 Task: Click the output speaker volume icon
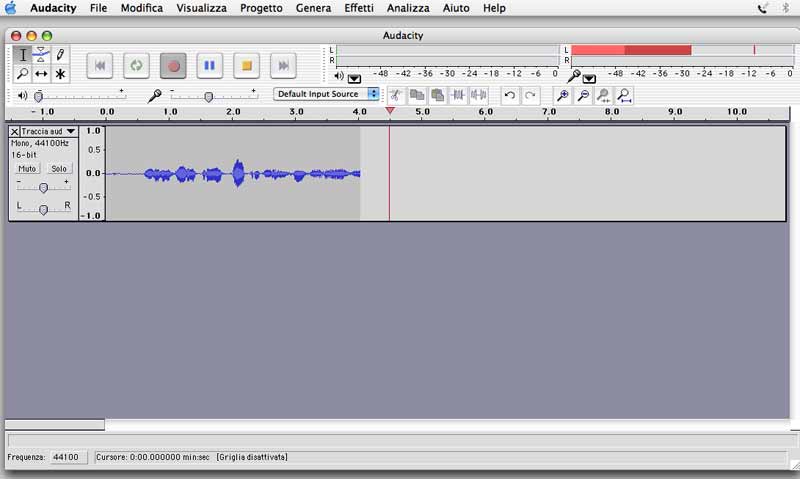tap(22, 95)
